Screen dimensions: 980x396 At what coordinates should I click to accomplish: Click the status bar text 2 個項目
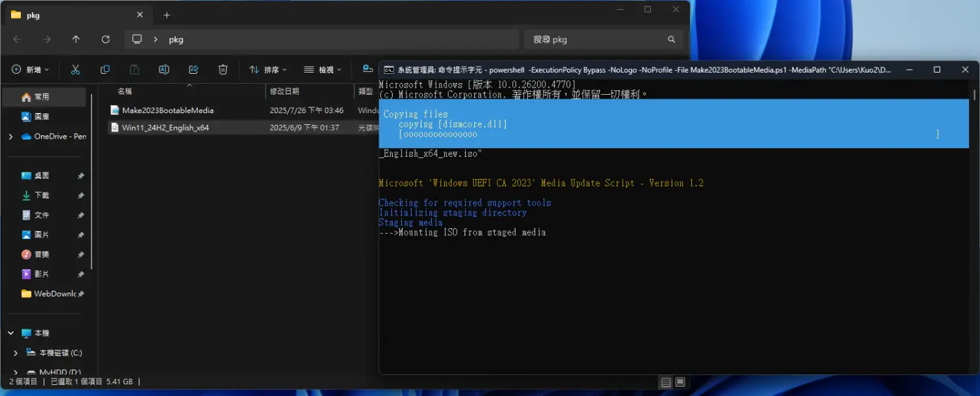24,382
